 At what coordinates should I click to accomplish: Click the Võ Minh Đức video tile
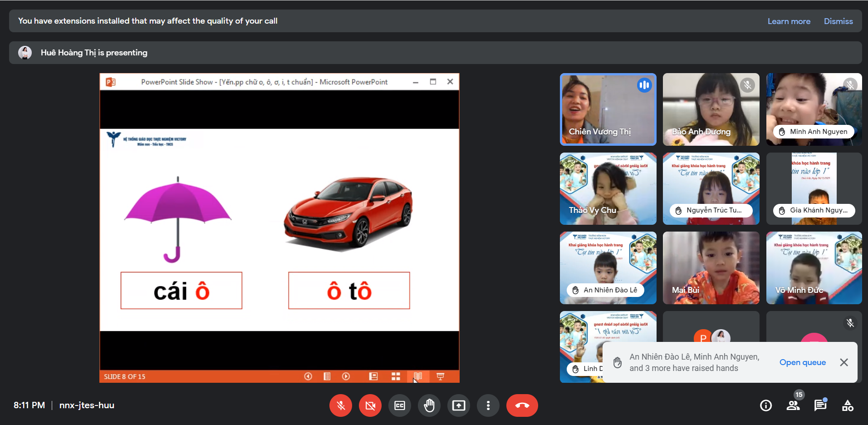point(814,267)
